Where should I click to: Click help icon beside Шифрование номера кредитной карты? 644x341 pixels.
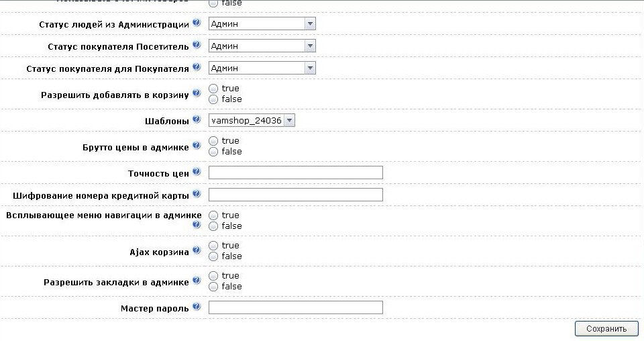tap(197, 193)
